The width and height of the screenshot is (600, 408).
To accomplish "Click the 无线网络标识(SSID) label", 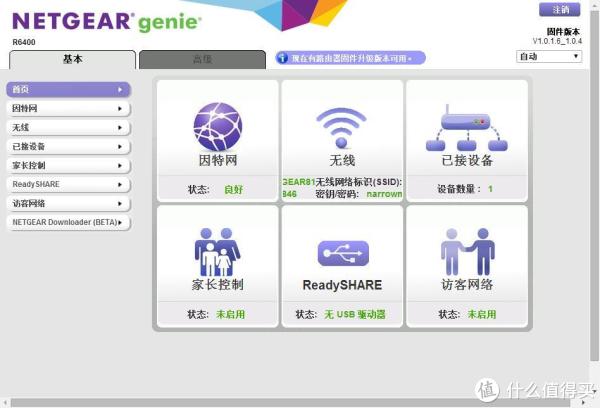I will [x=359, y=182].
